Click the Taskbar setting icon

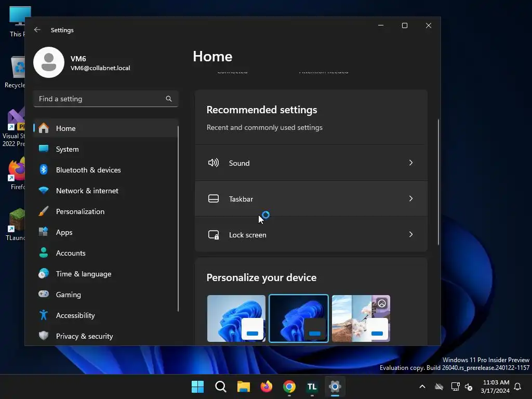(214, 198)
